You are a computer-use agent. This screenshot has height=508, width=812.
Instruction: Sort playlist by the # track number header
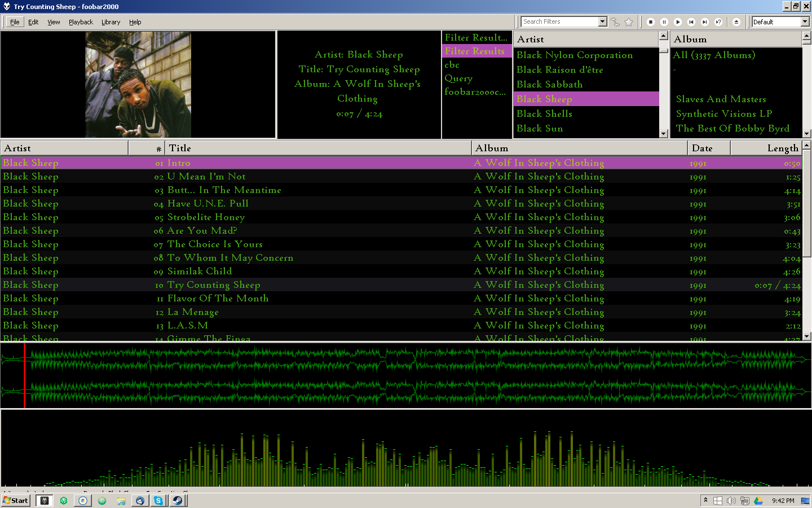tap(147, 148)
